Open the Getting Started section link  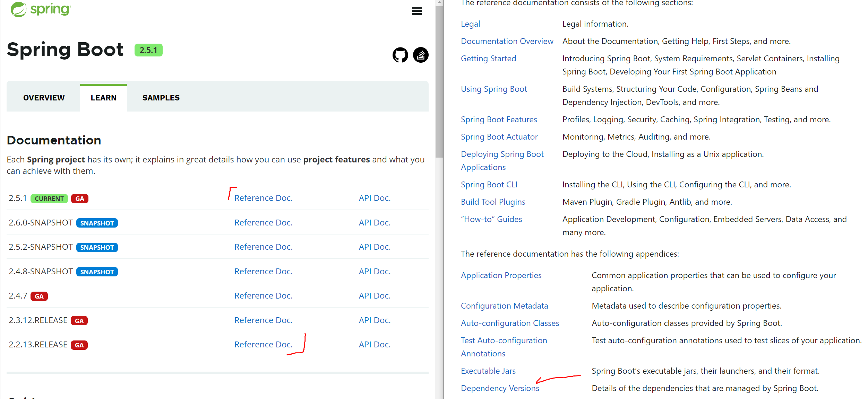click(x=488, y=59)
